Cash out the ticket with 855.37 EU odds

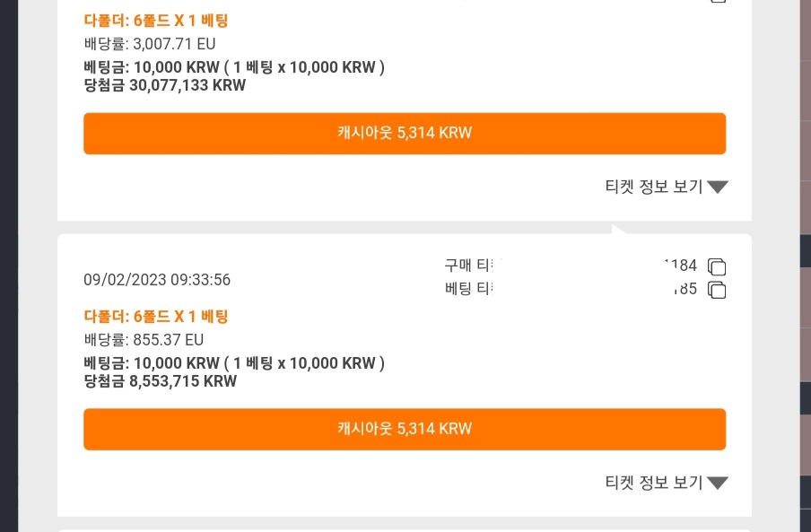[405, 429]
